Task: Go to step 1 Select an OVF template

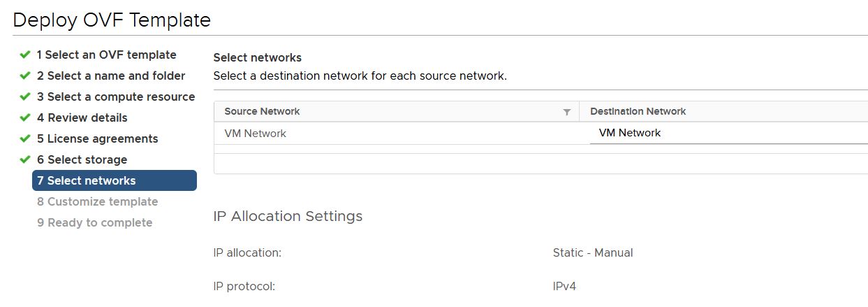Action: pyautogui.click(x=106, y=55)
